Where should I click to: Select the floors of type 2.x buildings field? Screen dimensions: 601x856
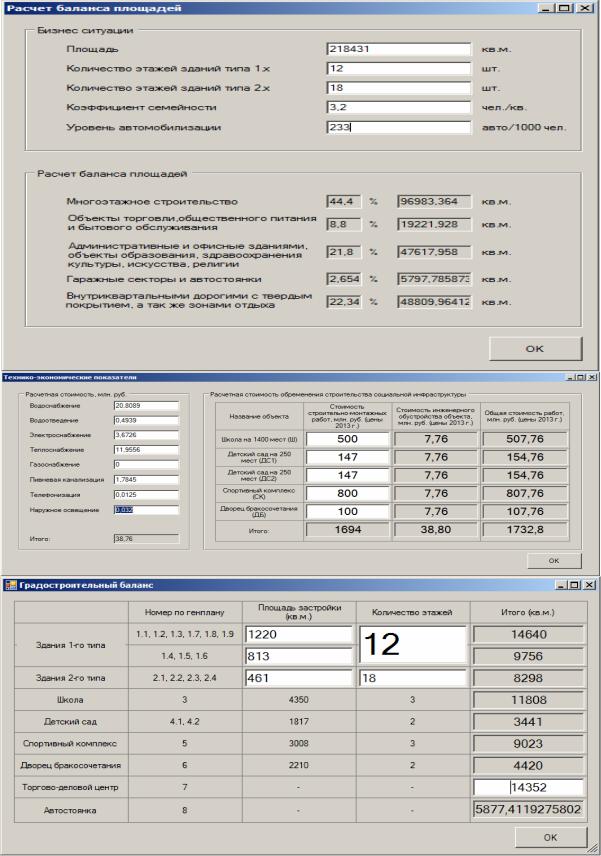coord(398,88)
